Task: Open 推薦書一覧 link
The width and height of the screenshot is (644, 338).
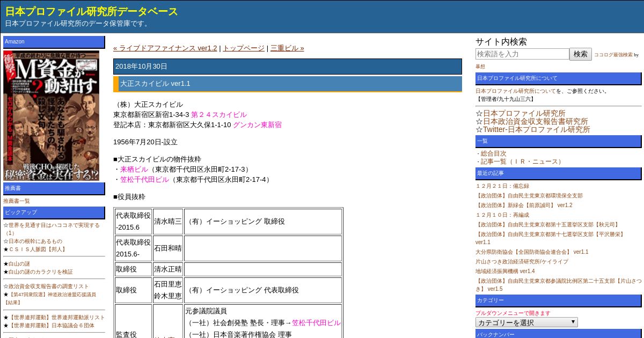Action: point(17,201)
